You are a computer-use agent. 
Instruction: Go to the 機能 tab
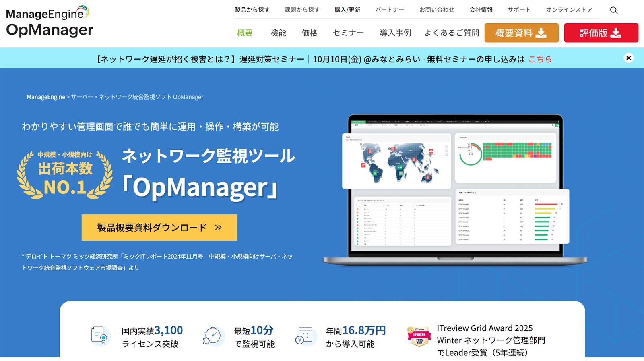coord(278,33)
